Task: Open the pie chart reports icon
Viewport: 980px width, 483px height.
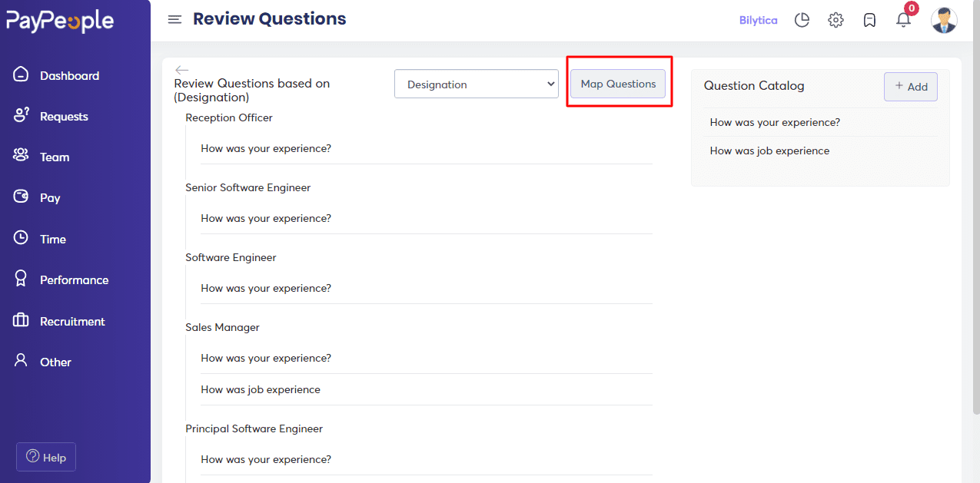Action: click(802, 20)
